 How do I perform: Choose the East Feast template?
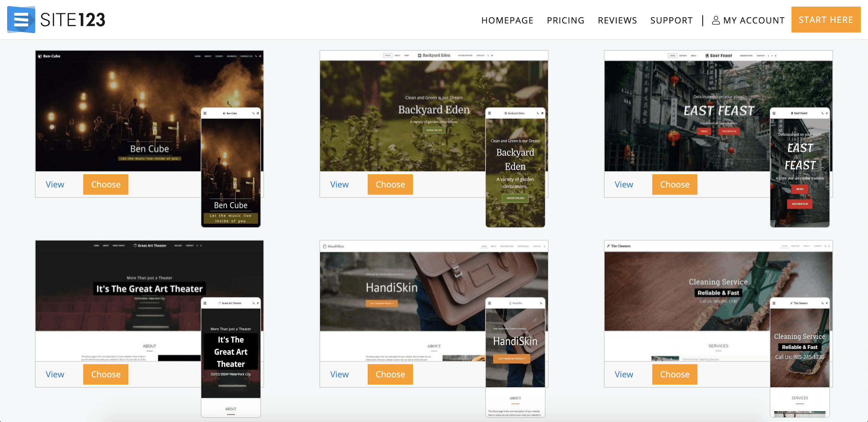674,184
